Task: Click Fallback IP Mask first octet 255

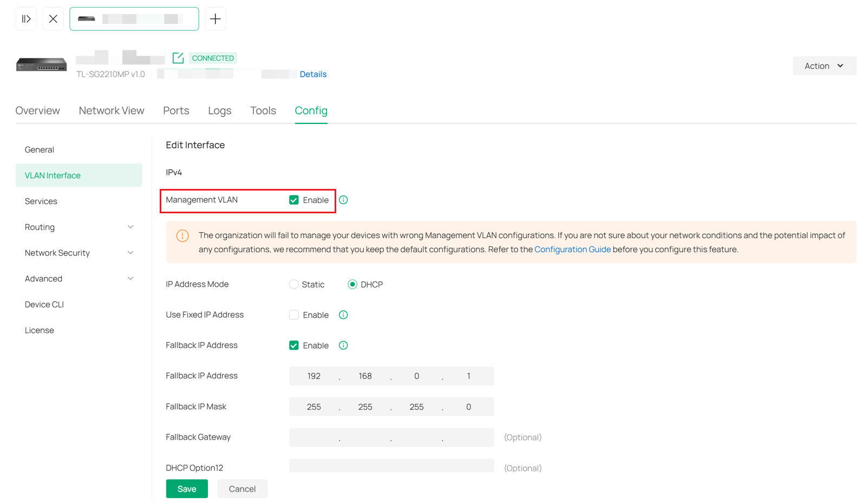Action: click(314, 407)
